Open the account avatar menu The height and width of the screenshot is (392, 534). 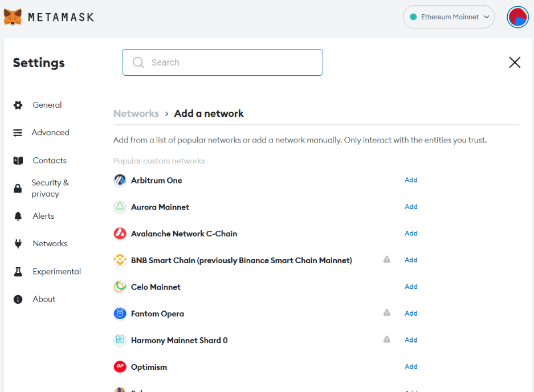click(x=517, y=17)
